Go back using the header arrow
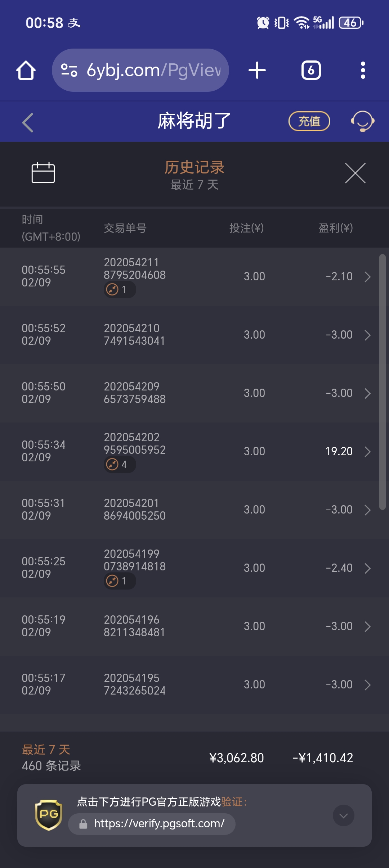389x868 pixels. 28,122
